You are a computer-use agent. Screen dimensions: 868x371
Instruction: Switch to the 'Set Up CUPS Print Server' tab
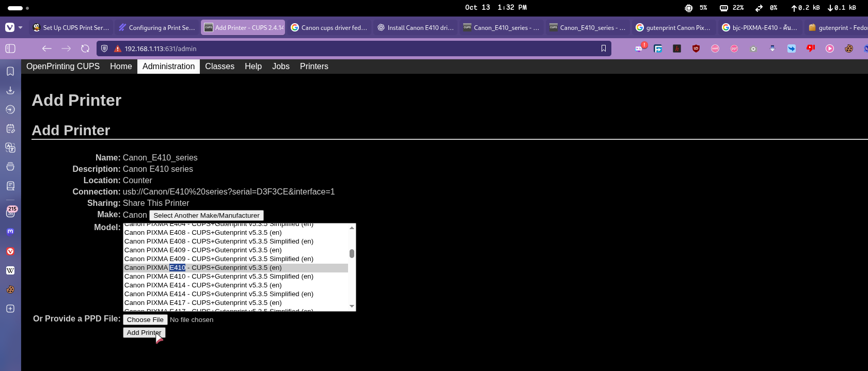(71, 28)
